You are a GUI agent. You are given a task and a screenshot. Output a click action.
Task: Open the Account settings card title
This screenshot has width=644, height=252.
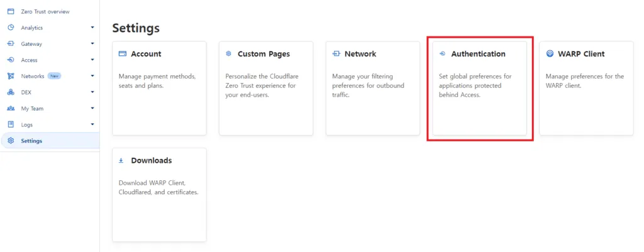tap(146, 54)
